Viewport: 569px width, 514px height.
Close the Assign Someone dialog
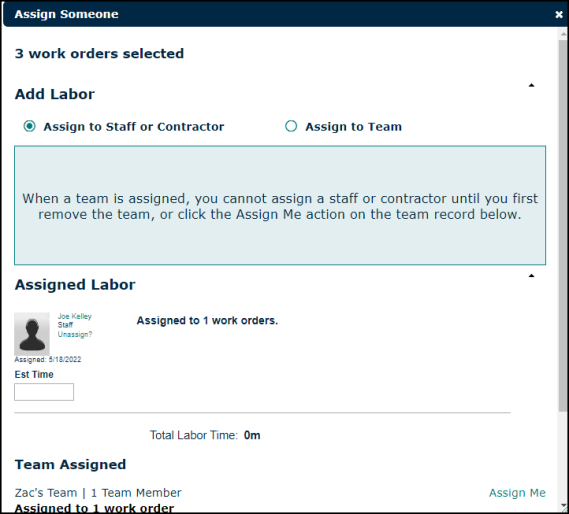tap(559, 14)
